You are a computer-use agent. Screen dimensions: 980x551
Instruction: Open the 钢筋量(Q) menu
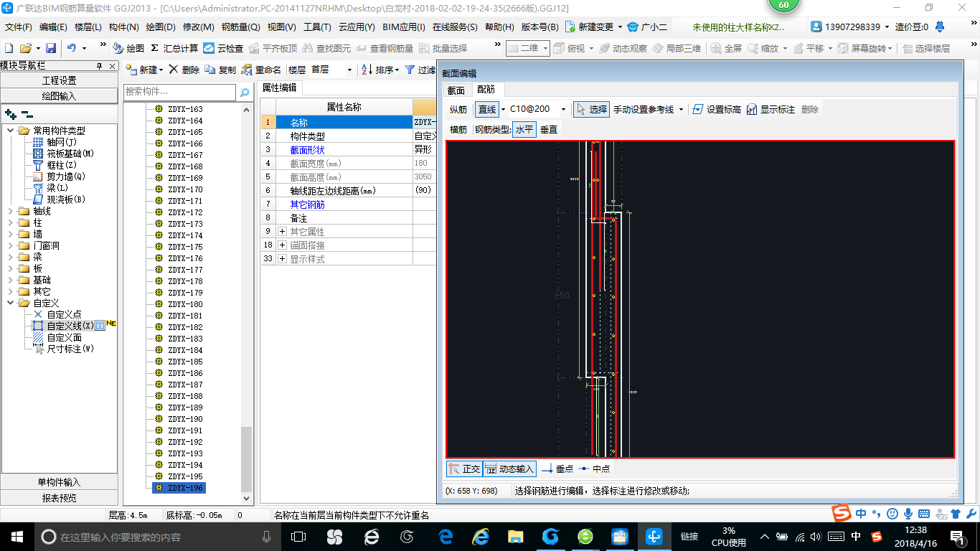click(x=241, y=27)
